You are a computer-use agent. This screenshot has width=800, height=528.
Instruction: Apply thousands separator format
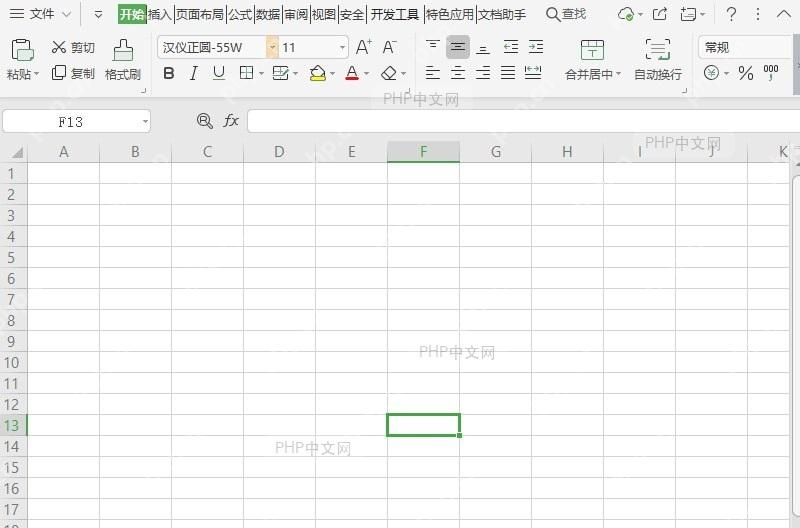click(x=770, y=72)
